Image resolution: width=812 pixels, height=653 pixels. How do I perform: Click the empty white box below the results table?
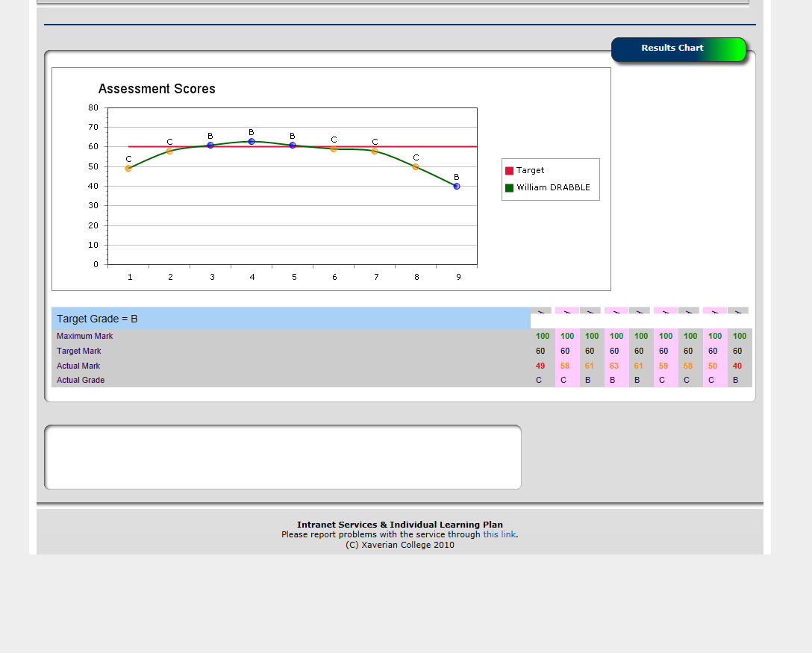[x=283, y=457]
